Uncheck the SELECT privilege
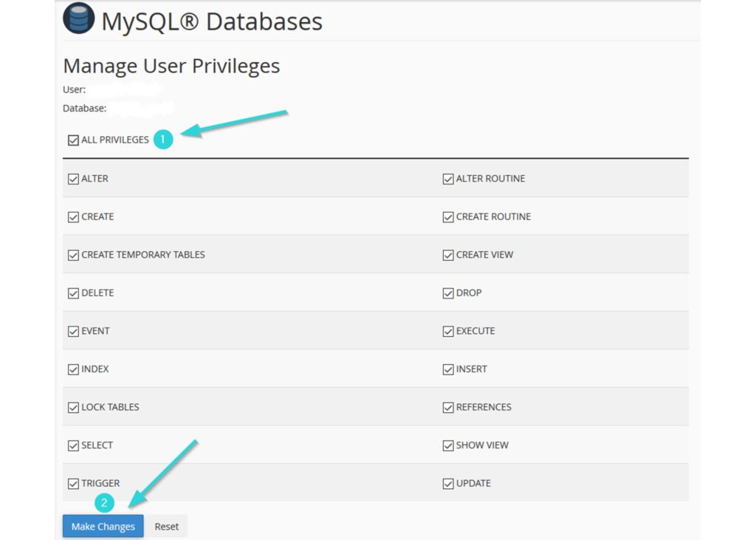 tap(73, 446)
